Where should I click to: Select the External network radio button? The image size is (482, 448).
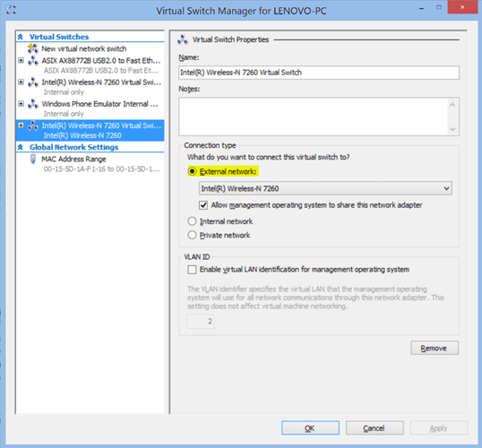pos(192,171)
